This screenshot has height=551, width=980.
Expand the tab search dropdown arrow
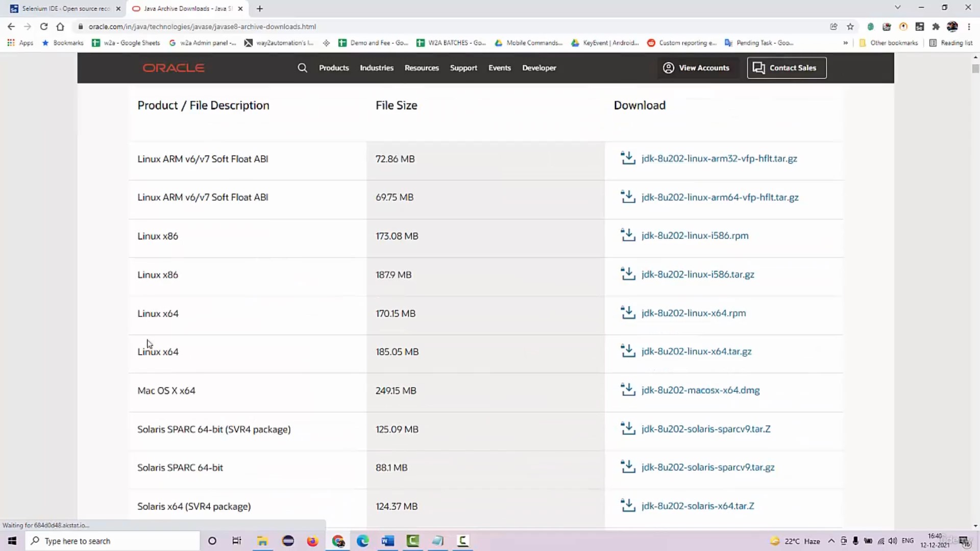[898, 8]
